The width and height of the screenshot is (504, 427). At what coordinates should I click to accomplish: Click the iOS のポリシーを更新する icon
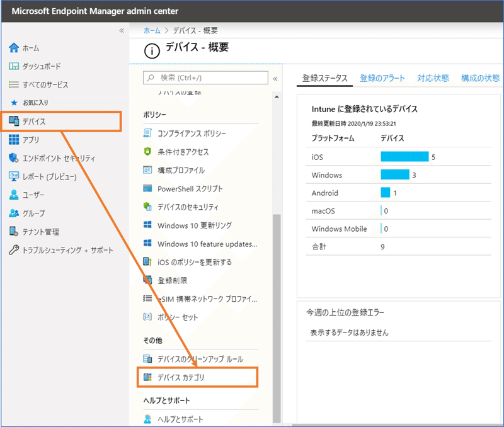[x=147, y=261]
